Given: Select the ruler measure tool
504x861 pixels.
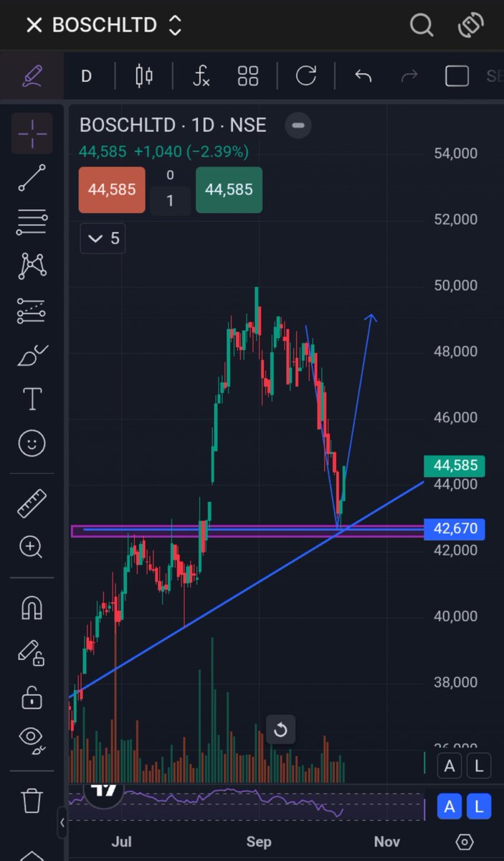Looking at the screenshot, I should tap(32, 503).
